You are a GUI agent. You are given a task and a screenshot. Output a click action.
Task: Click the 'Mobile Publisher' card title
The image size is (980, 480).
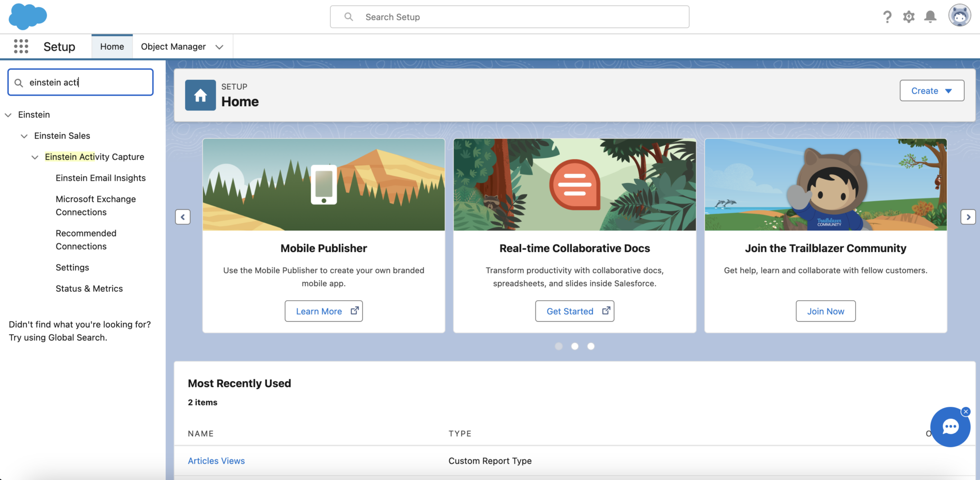323,248
